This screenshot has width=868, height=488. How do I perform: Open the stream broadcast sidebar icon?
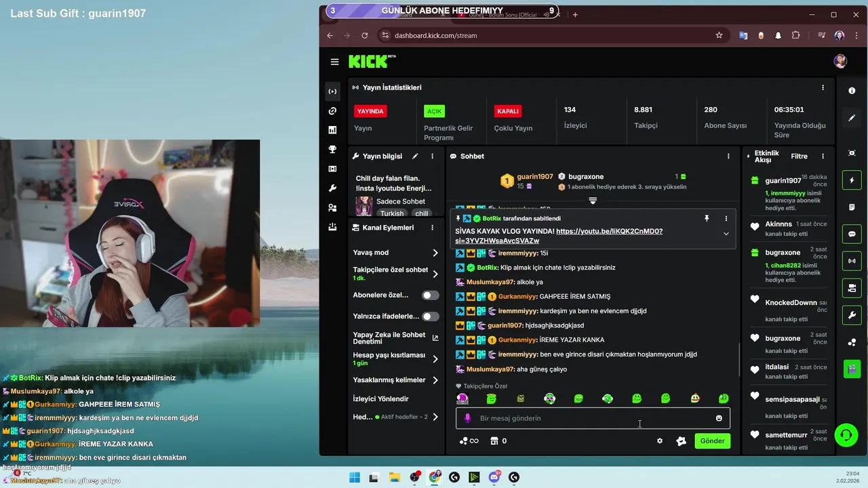[x=332, y=91]
